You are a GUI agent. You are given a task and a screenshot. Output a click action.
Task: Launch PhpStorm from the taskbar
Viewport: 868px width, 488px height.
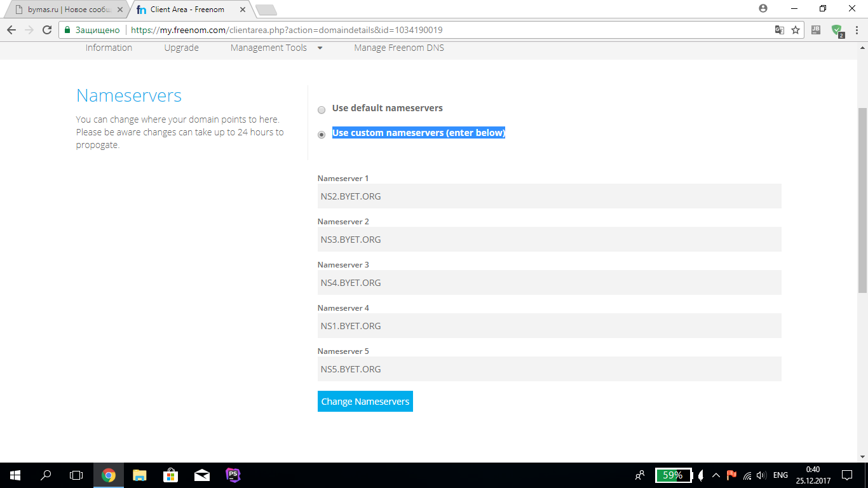[233, 475]
